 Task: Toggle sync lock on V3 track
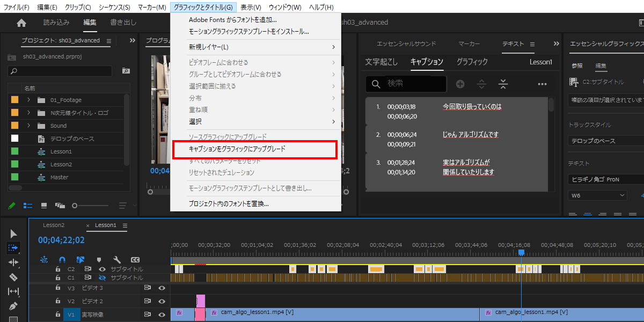pyautogui.click(x=147, y=288)
